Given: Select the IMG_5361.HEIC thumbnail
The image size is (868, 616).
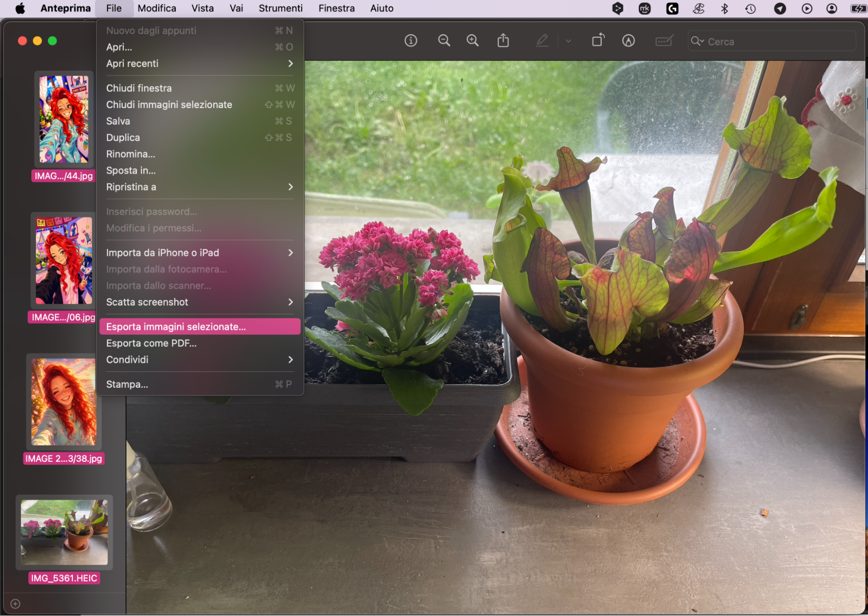Looking at the screenshot, I should pos(64,532).
